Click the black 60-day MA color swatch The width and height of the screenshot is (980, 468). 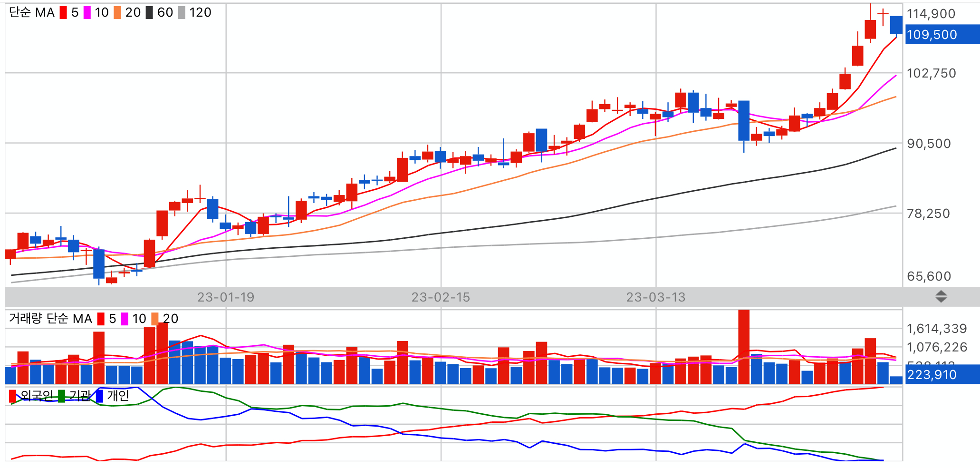pos(149,12)
